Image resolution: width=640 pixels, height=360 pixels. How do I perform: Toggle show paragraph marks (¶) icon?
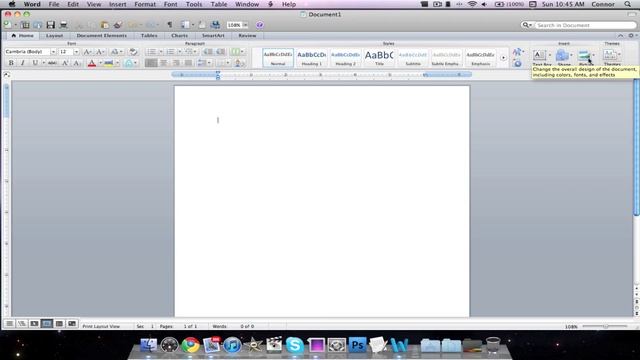169,25
